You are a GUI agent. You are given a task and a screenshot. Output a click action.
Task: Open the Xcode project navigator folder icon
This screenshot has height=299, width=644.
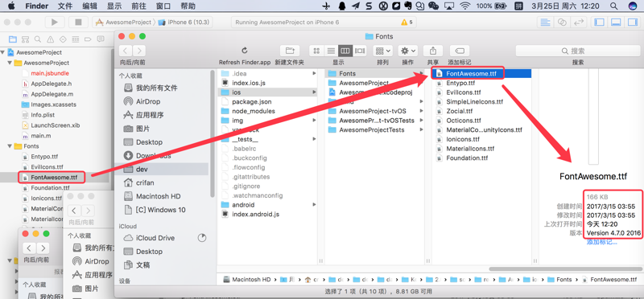pyautogui.click(x=13, y=39)
